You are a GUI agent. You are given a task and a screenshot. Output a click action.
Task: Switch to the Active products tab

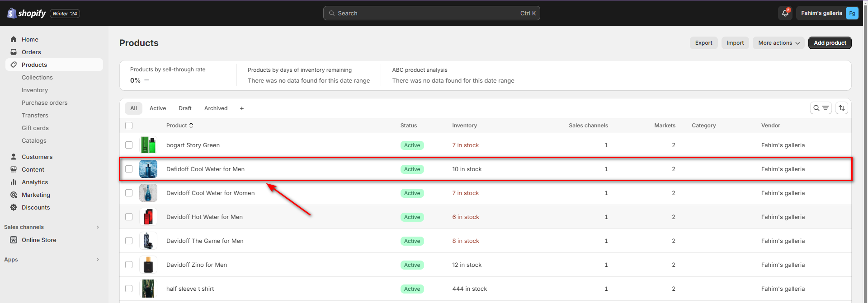158,108
